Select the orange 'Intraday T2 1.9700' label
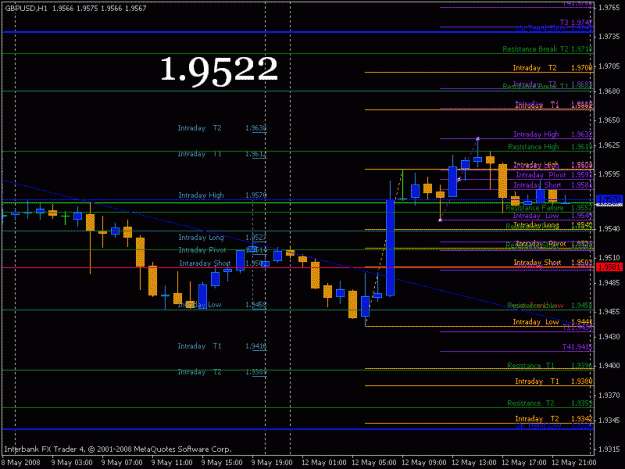 tap(552, 68)
